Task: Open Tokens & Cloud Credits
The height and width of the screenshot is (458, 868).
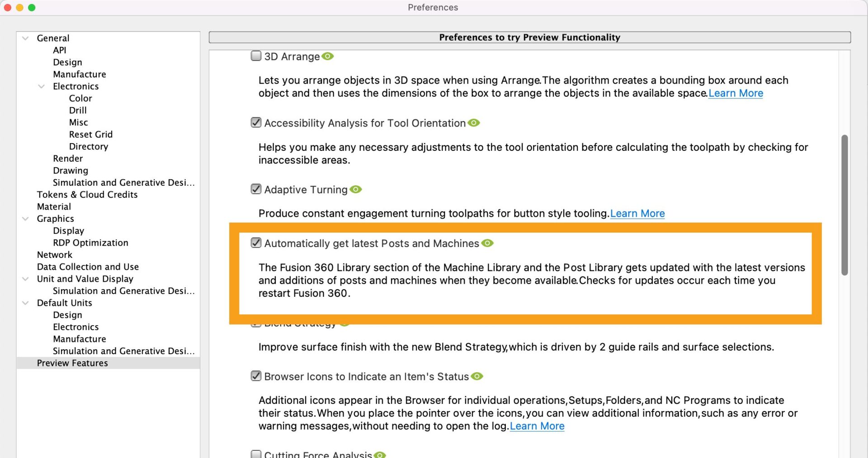Action: click(87, 195)
